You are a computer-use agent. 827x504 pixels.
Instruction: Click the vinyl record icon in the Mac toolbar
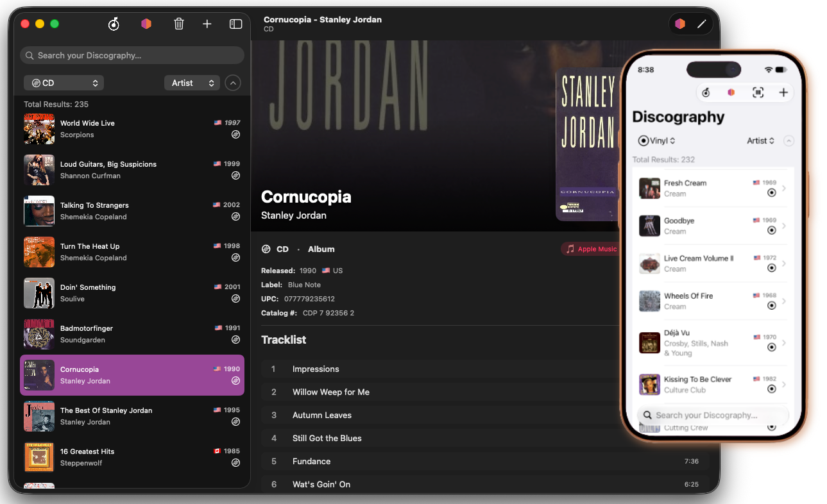click(x=114, y=24)
